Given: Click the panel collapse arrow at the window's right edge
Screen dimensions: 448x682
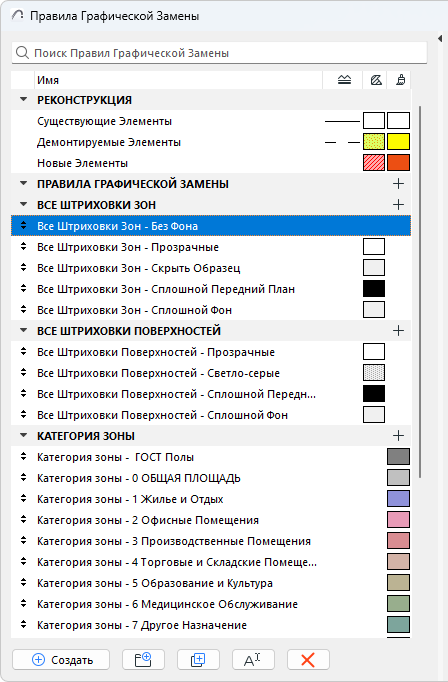Looking at the screenshot, I should [440, 39].
